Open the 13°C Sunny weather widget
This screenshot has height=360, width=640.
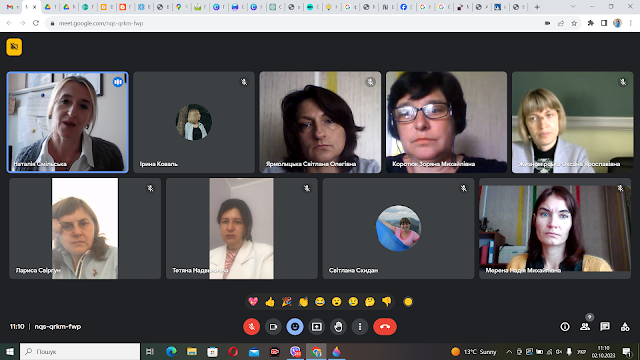click(x=474, y=351)
